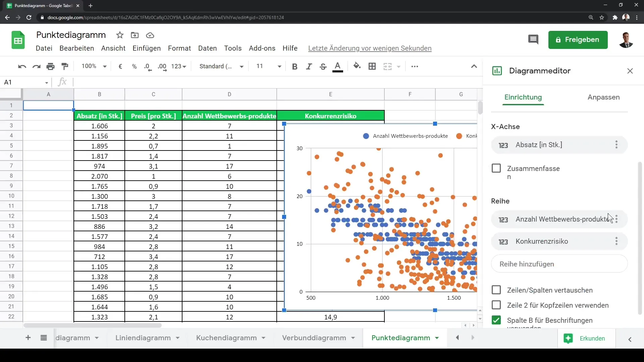Select column D header
The width and height of the screenshot is (644, 362).
click(229, 95)
